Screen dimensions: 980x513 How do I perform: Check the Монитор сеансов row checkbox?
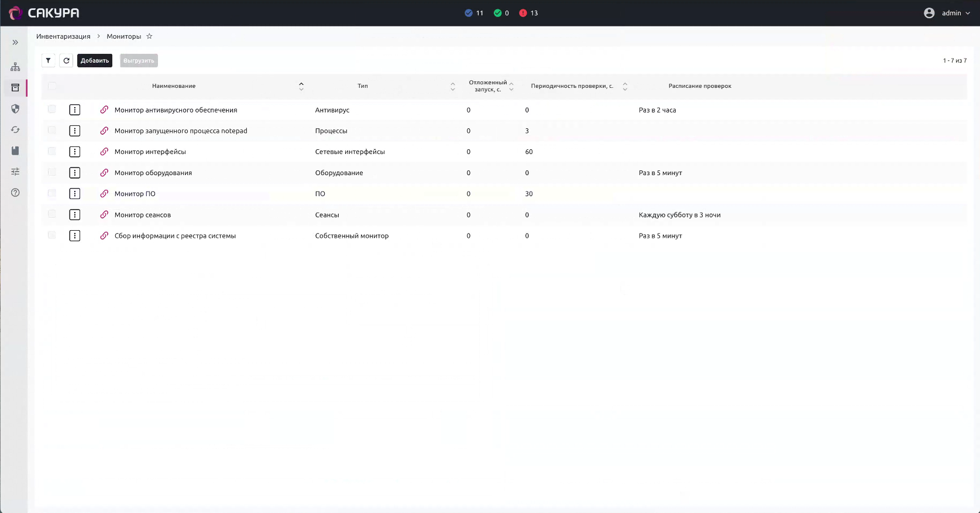click(x=52, y=214)
